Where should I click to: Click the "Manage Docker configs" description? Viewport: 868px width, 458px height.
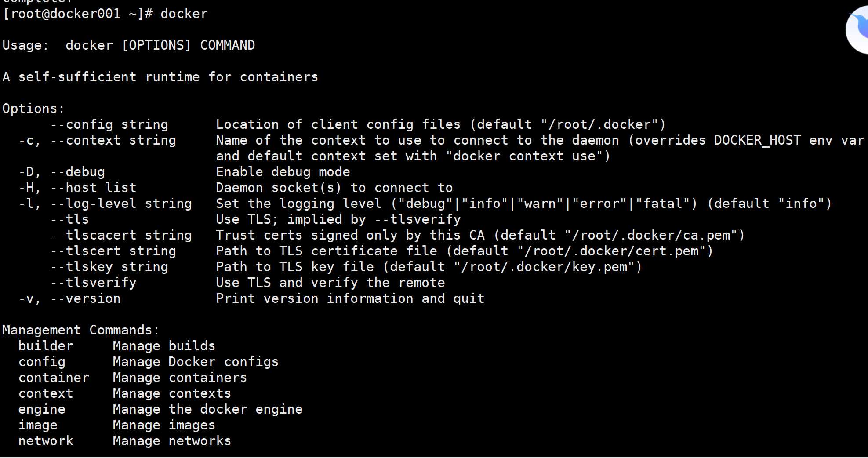coord(196,362)
